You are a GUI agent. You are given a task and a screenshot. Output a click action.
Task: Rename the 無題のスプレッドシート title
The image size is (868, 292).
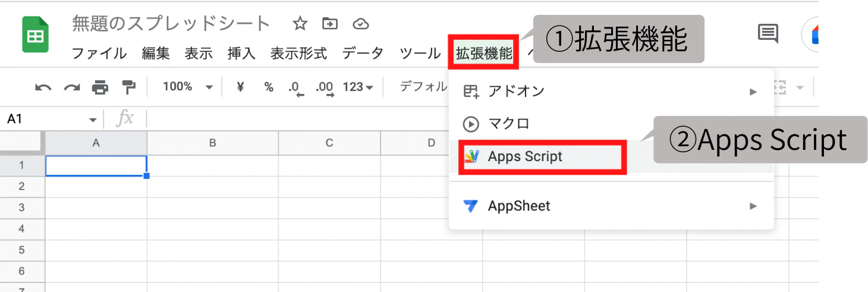(x=171, y=23)
